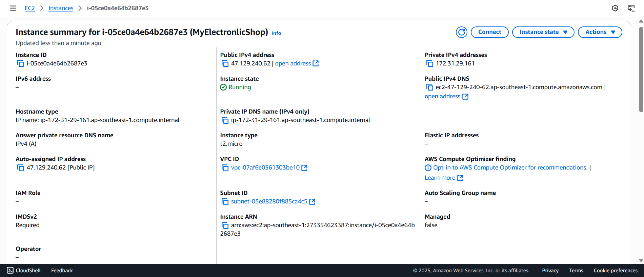Open subnet-05e88280f885ca4c5 link
Image resolution: width=644 pixels, height=277 pixels.
tap(269, 201)
